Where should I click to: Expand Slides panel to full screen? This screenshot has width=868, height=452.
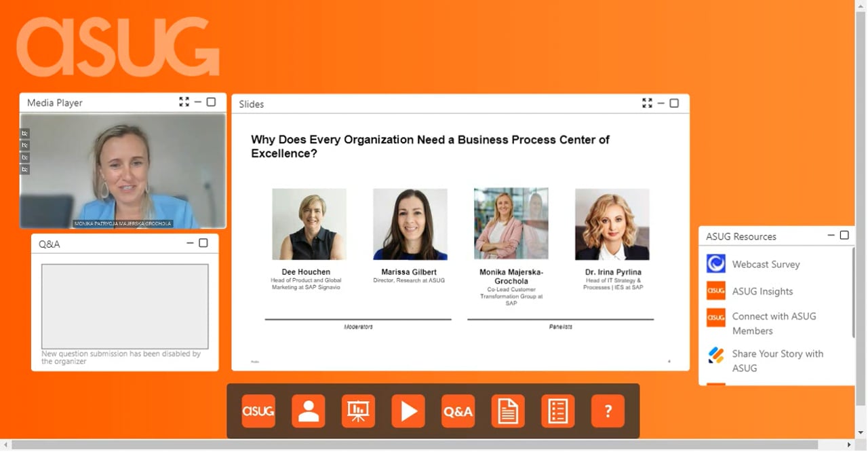click(647, 103)
